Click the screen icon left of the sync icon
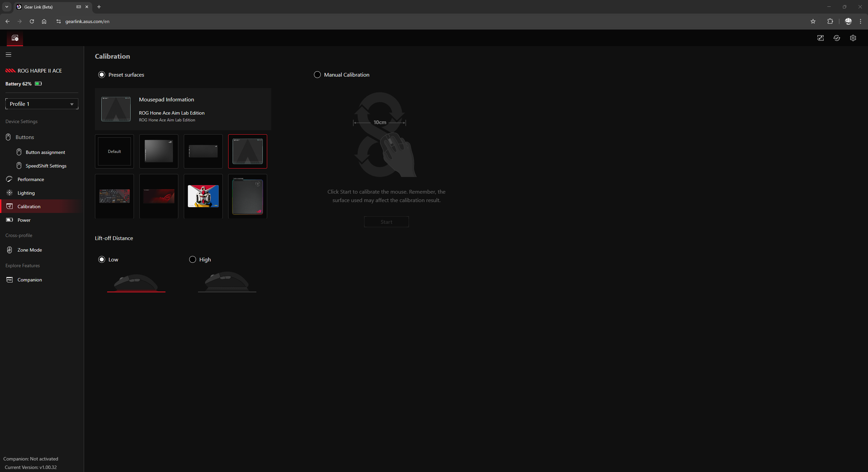This screenshot has height=472, width=868. click(x=820, y=38)
